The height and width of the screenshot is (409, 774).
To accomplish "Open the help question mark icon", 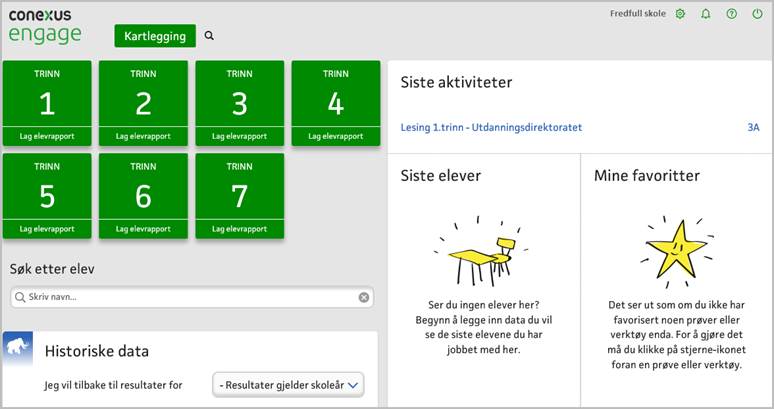I will 731,14.
